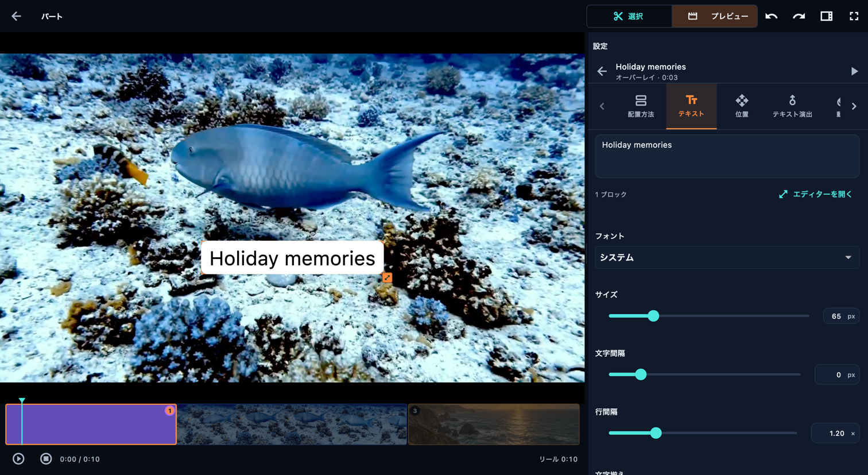Click the "3" badge on the sunset clip

coord(415,411)
